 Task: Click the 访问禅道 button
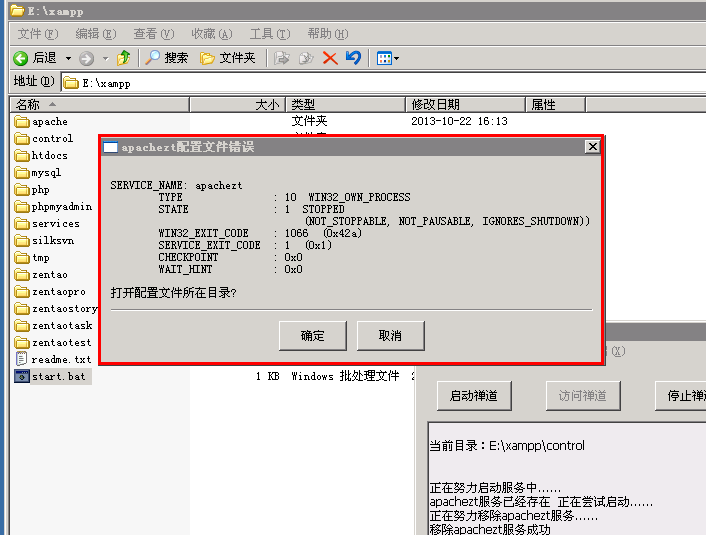point(583,396)
